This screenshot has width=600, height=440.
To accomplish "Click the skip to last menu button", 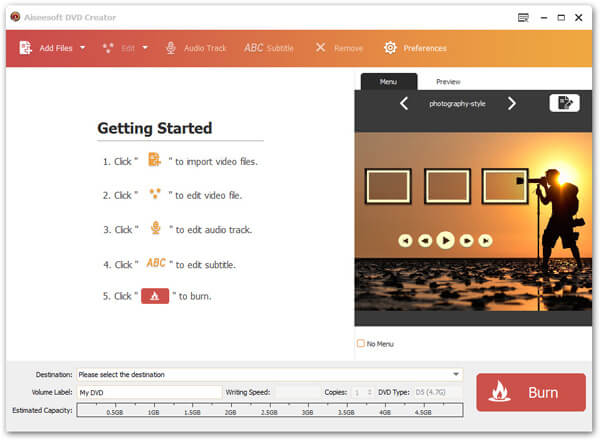I will pyautogui.click(x=485, y=241).
